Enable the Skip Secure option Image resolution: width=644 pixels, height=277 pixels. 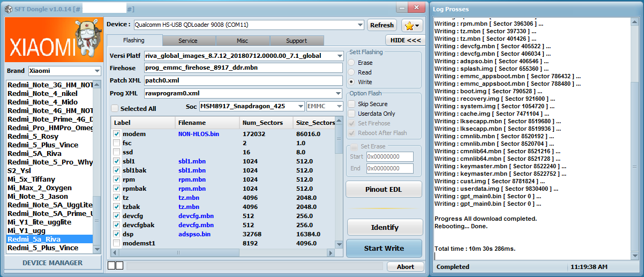click(351, 104)
